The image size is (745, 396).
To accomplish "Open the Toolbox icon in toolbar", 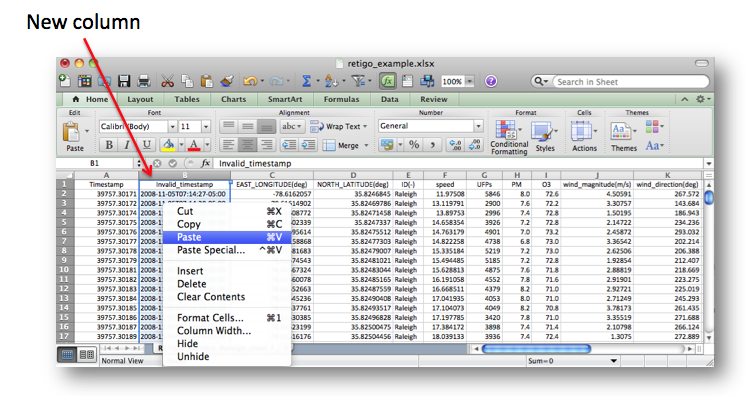I will click(x=407, y=81).
